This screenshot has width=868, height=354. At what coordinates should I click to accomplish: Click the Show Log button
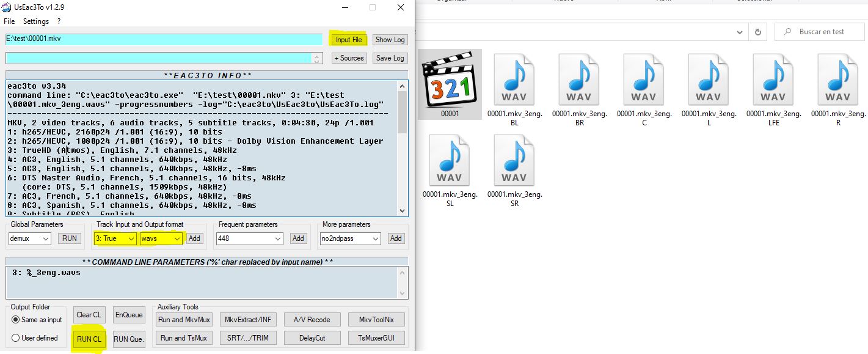point(390,40)
